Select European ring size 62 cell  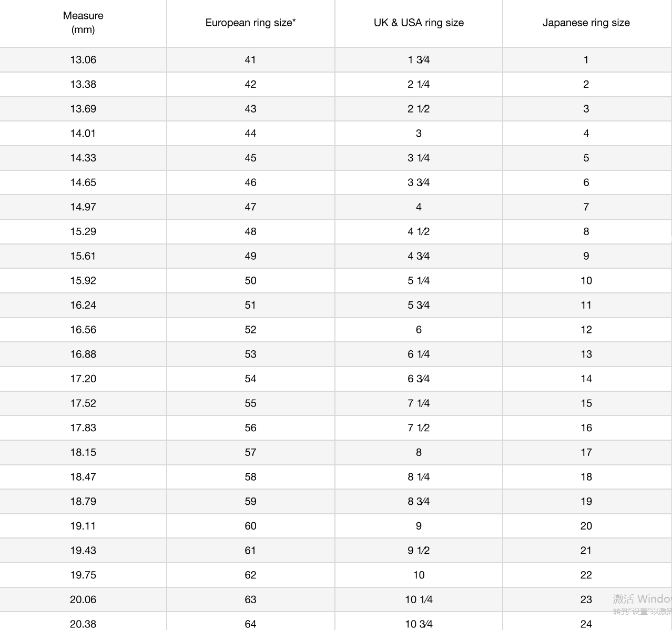point(250,575)
